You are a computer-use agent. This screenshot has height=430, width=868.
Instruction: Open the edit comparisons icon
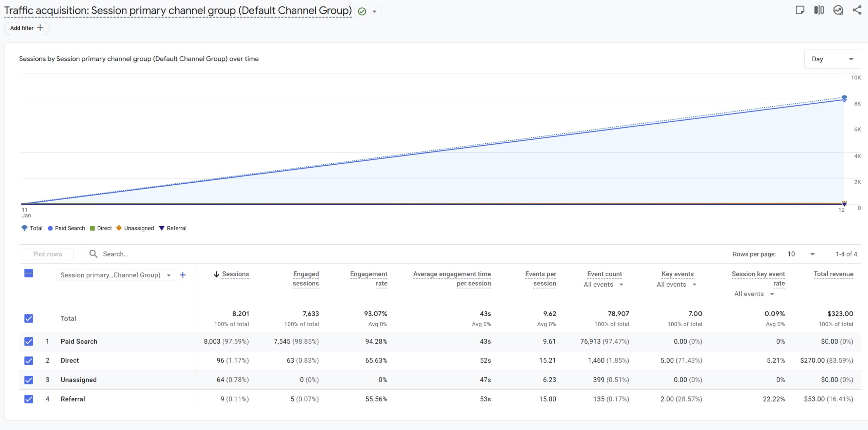coord(819,10)
